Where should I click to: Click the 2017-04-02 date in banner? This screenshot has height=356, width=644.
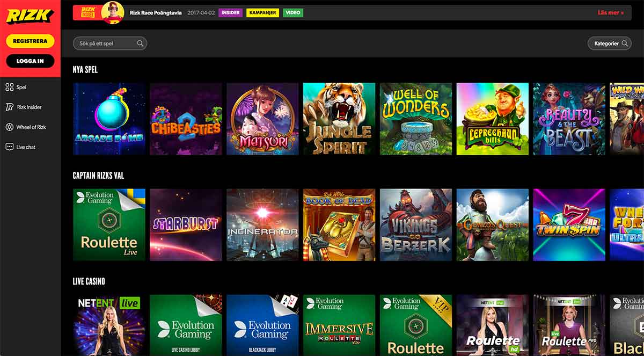[201, 12]
